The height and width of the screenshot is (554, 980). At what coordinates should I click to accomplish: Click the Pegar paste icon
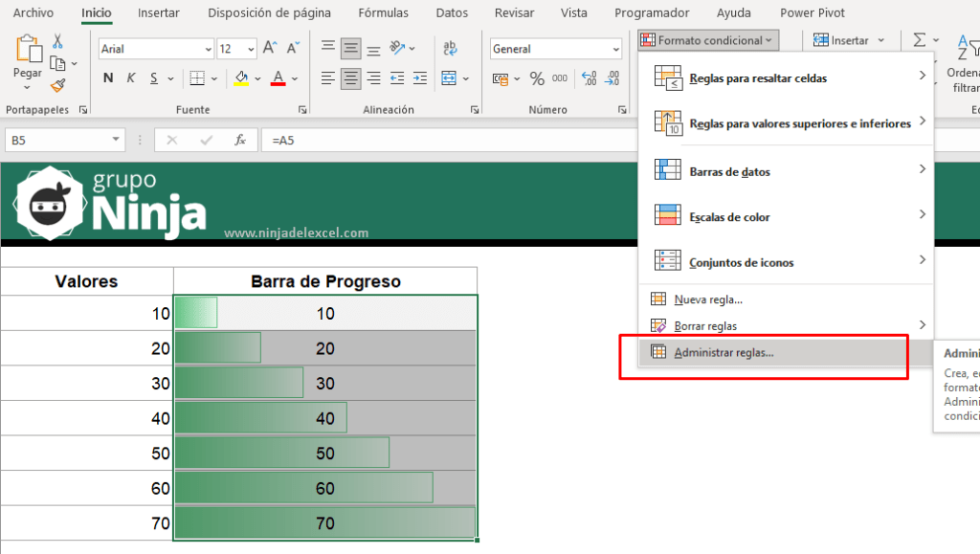(x=28, y=49)
